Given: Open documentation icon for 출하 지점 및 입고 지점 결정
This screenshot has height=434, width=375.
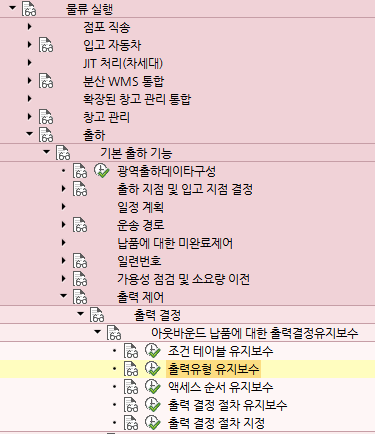Looking at the screenshot, I should [80, 189].
